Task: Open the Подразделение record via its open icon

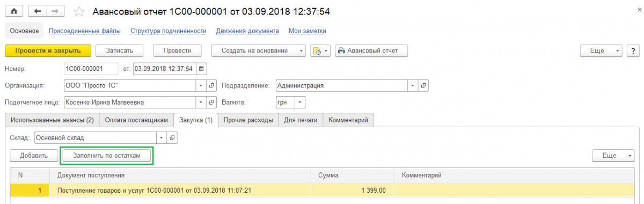Action: (423, 85)
